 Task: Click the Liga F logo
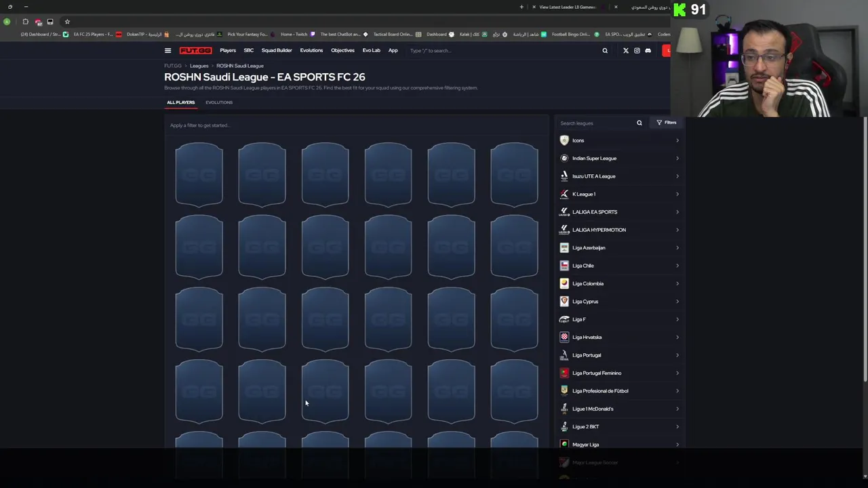pos(564,319)
